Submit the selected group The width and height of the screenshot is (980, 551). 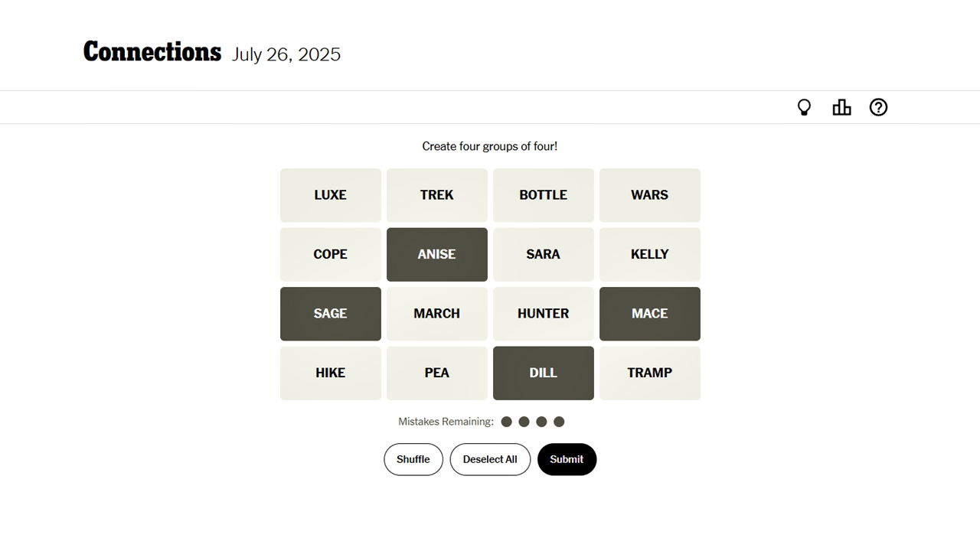pos(567,459)
